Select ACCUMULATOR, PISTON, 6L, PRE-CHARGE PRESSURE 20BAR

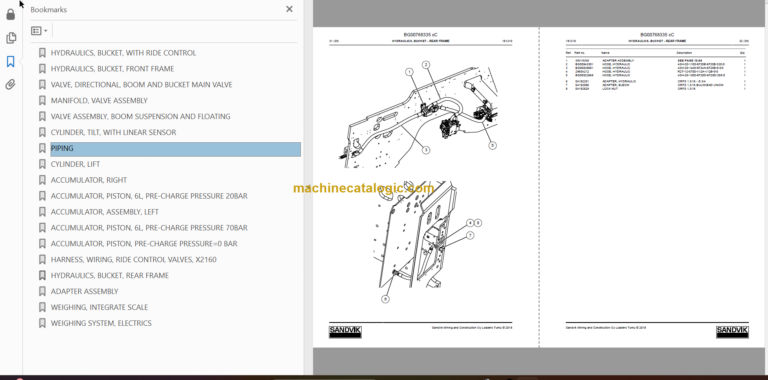149,196
